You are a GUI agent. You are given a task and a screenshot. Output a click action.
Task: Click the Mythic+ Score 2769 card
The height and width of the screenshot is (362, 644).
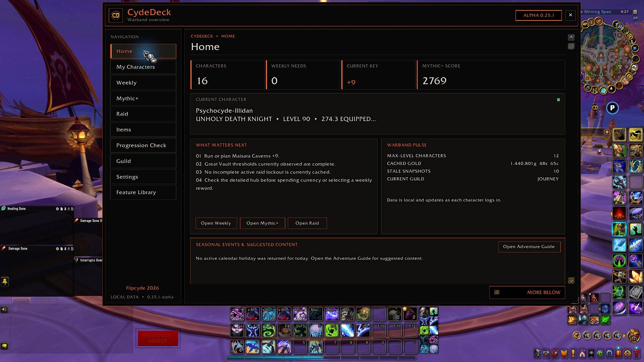[x=491, y=75]
